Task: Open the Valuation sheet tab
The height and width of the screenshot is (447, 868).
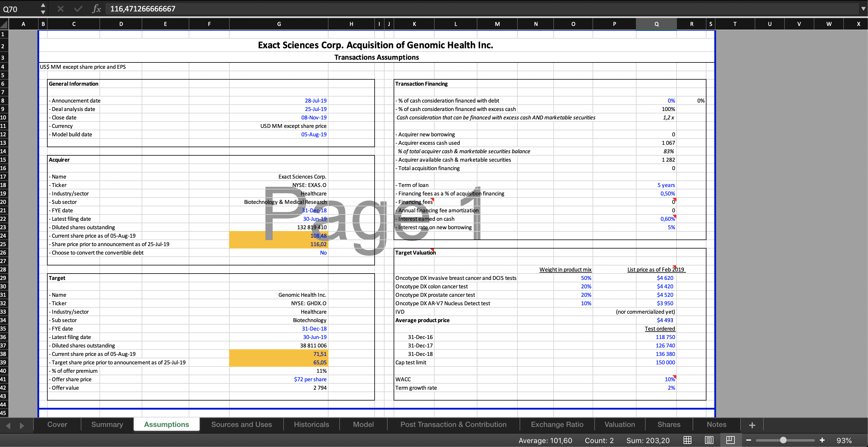Action: click(620, 424)
